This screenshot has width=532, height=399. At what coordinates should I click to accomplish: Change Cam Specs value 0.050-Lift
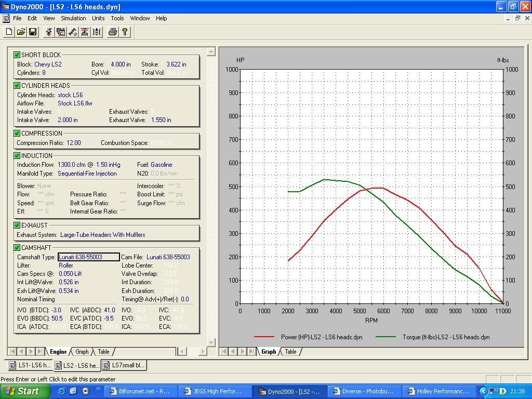tap(70, 274)
